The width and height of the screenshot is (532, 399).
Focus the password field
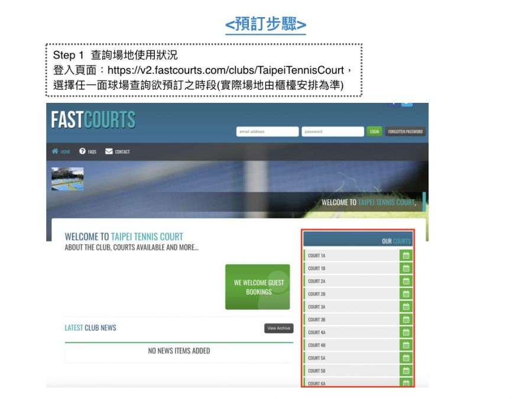click(332, 131)
